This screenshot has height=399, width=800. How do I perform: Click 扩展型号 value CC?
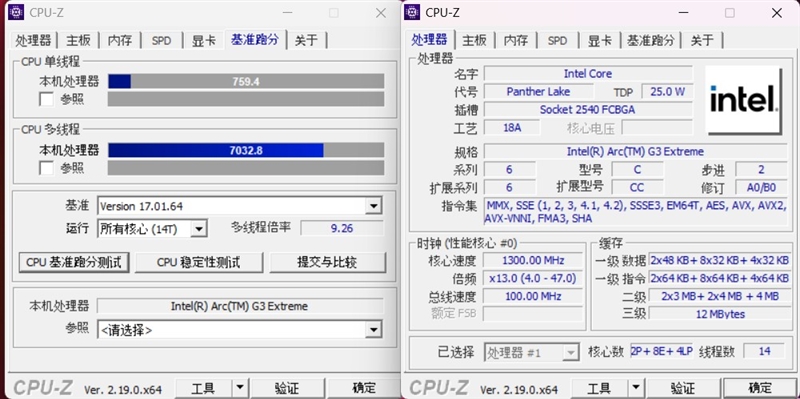tap(637, 187)
